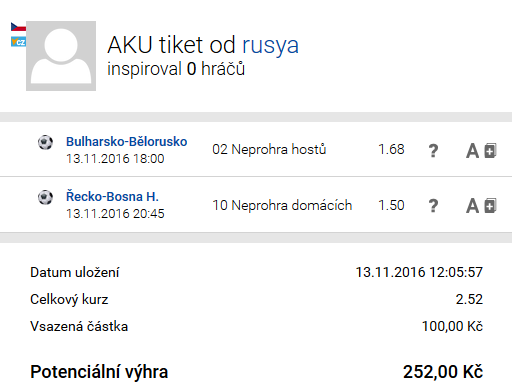
Task: Click the Potenciální výhra 252,00 Kč amount
Action: click(443, 372)
